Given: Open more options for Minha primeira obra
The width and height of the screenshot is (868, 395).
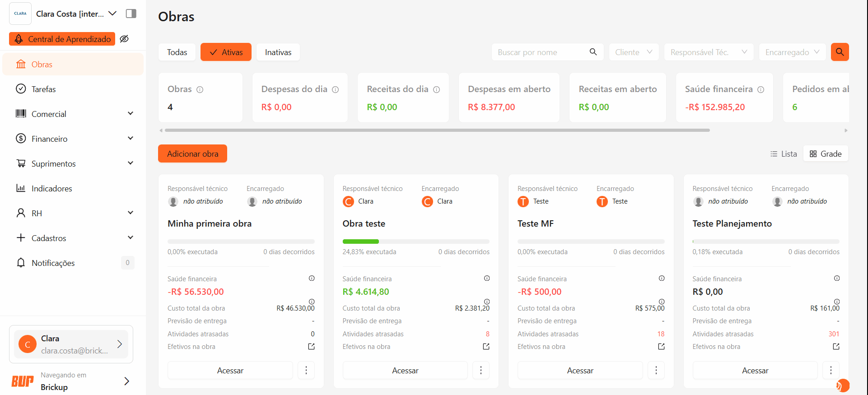Looking at the screenshot, I should (306, 370).
